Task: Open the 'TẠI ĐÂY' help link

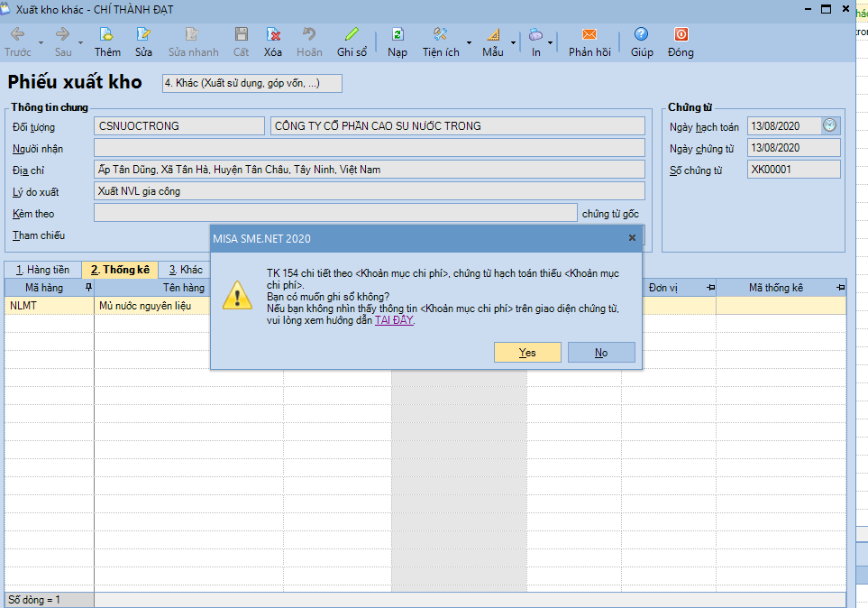Action: coord(394,319)
